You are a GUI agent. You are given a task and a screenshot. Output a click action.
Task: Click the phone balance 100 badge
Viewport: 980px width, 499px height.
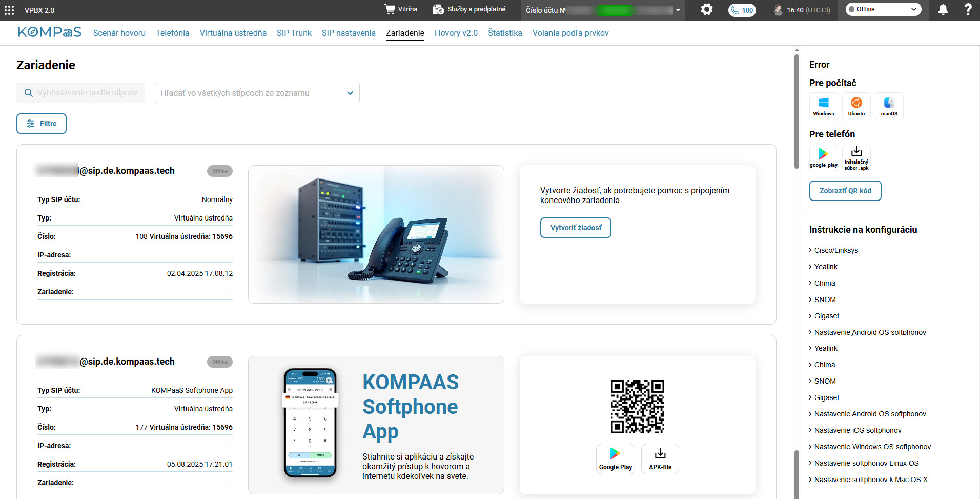tap(742, 10)
